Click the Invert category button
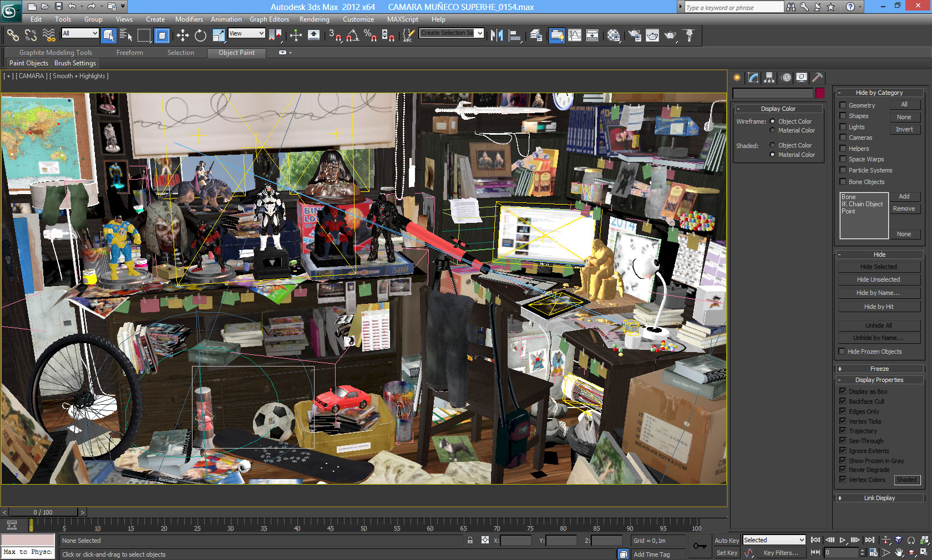Screen dimensions: 932x560 point(904,129)
